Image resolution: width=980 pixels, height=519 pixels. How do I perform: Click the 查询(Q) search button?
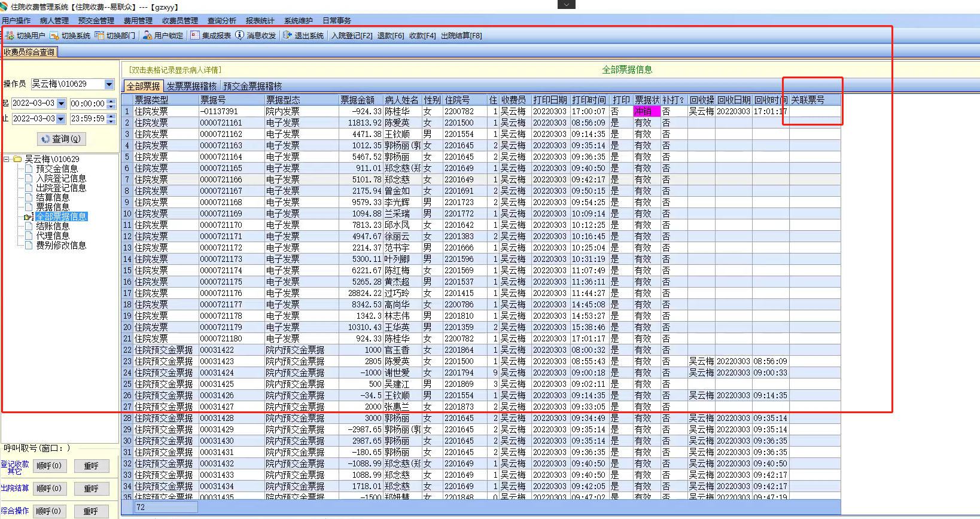(62, 139)
